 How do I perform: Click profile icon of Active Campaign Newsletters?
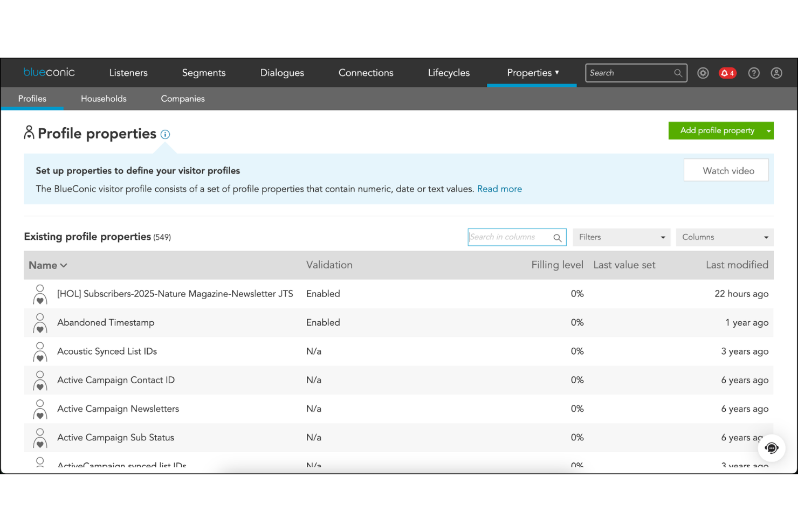(40, 410)
